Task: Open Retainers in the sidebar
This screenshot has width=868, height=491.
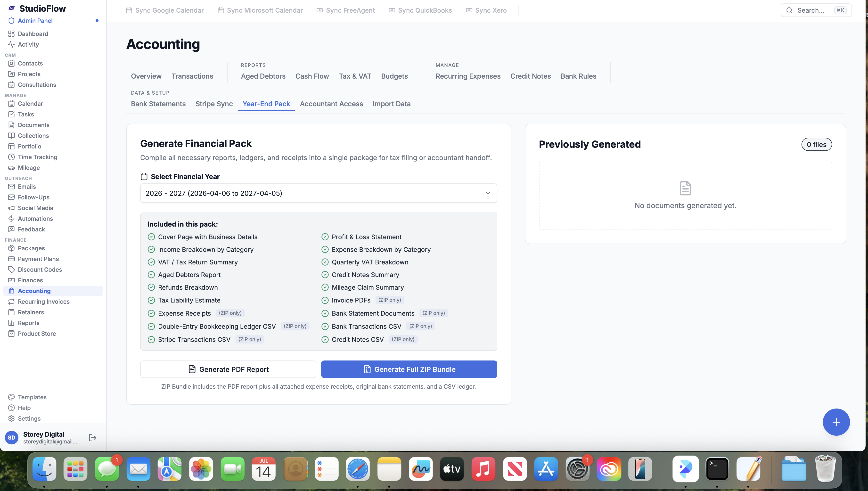Action: coord(31,312)
